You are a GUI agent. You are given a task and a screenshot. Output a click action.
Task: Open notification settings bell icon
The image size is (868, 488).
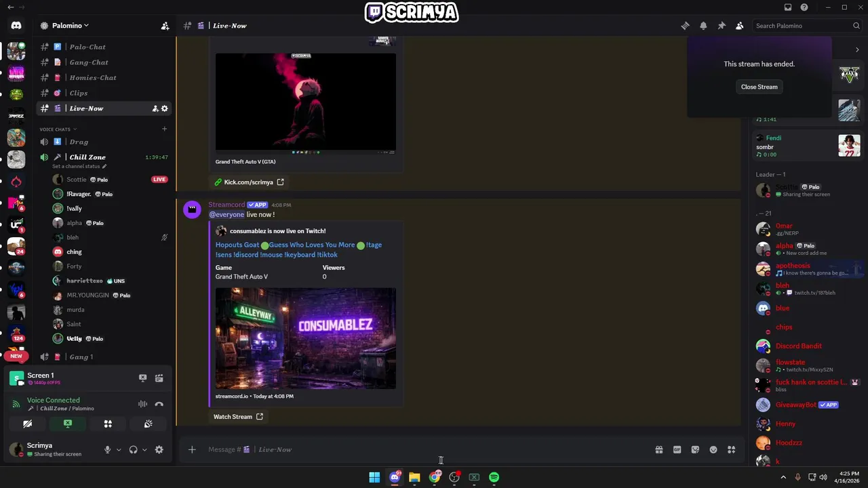tap(703, 26)
